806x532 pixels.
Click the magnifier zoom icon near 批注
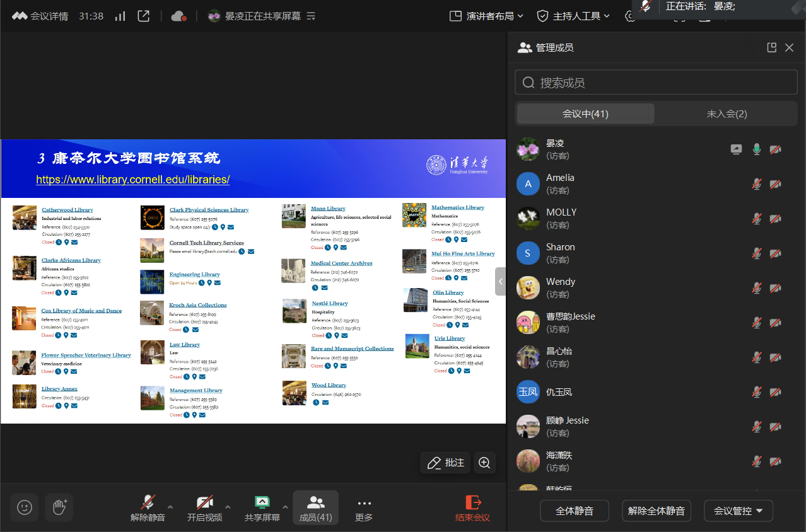pos(484,462)
